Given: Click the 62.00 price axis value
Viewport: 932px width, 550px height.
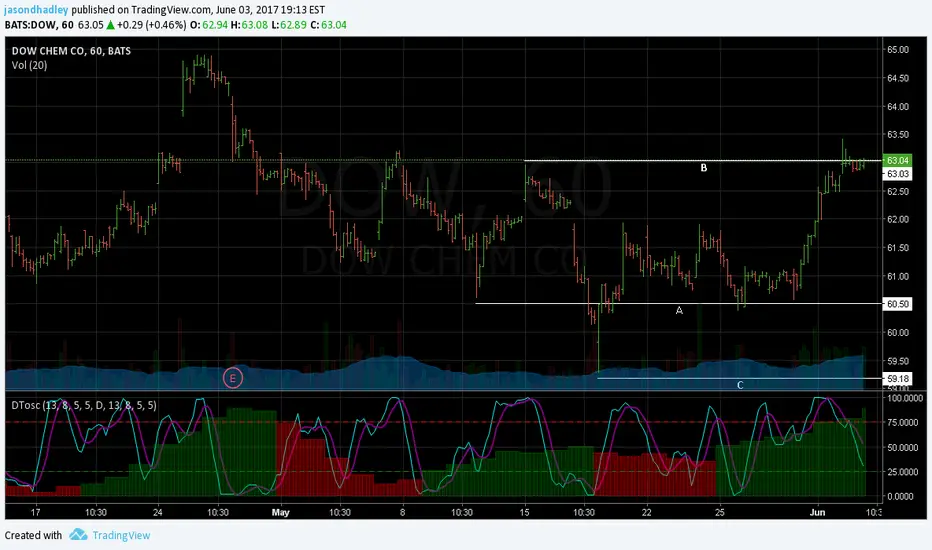Looking at the screenshot, I should [898, 219].
